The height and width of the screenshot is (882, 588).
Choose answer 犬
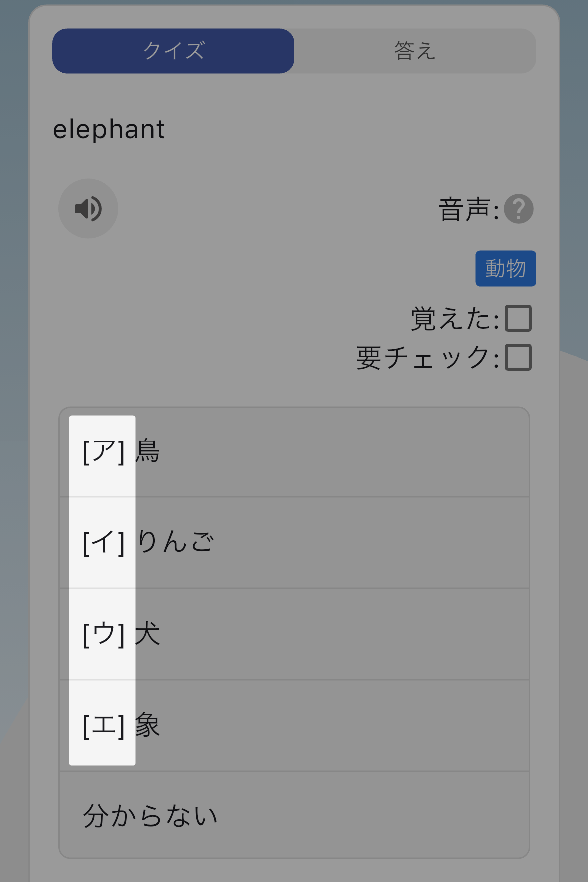(x=294, y=634)
